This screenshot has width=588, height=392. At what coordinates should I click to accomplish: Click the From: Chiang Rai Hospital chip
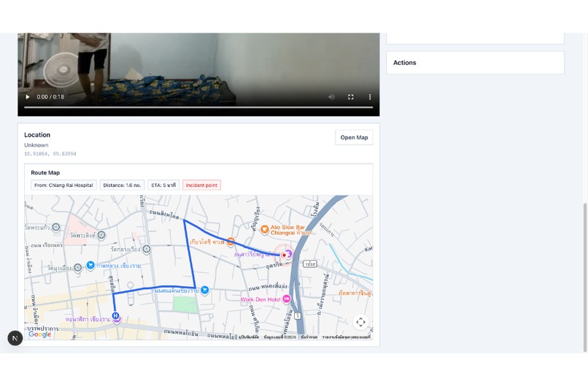(63, 185)
